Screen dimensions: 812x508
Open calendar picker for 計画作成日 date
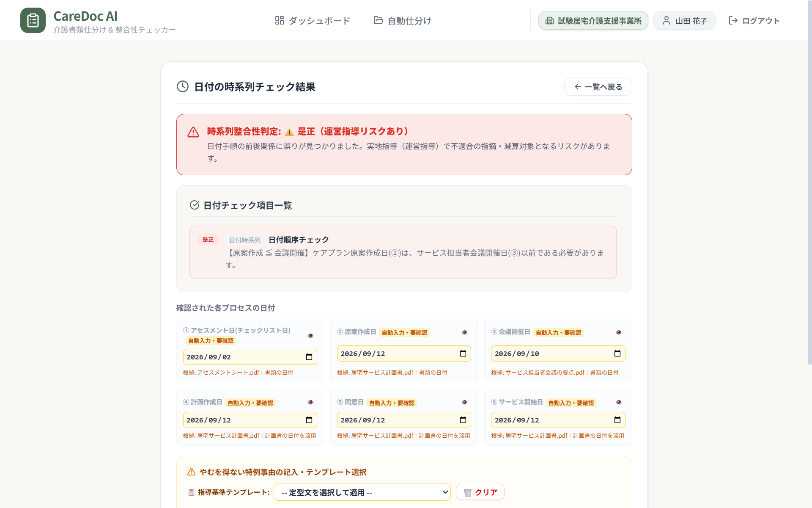(309, 420)
